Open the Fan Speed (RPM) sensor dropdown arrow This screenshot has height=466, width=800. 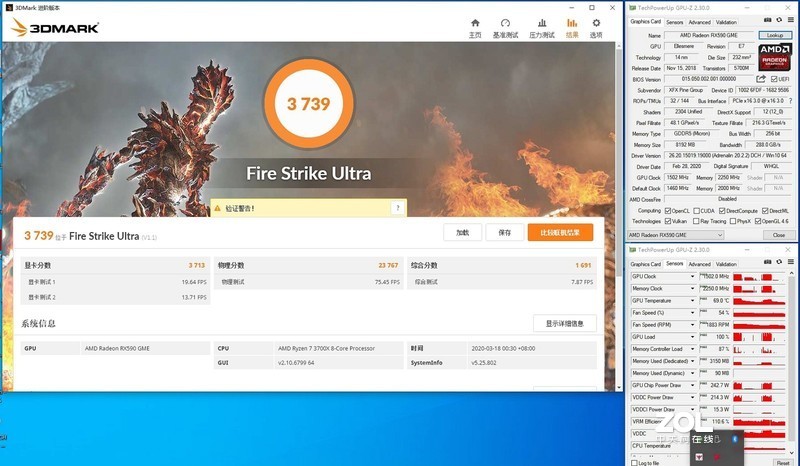tap(692, 325)
